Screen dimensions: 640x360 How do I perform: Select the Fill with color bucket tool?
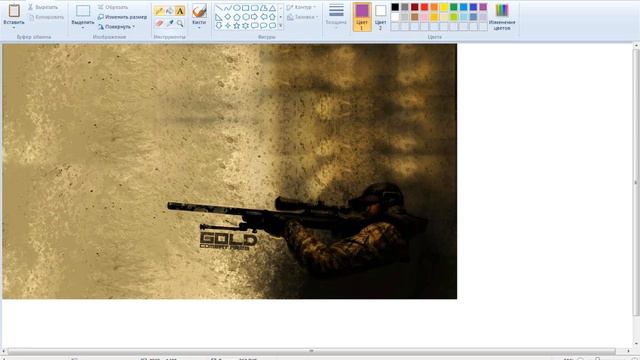coord(170,11)
